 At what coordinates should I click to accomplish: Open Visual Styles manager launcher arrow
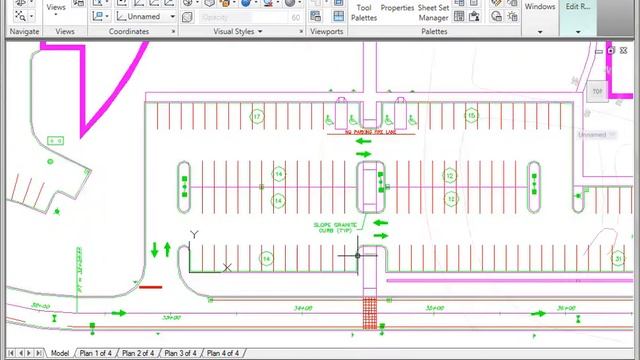coord(301,31)
